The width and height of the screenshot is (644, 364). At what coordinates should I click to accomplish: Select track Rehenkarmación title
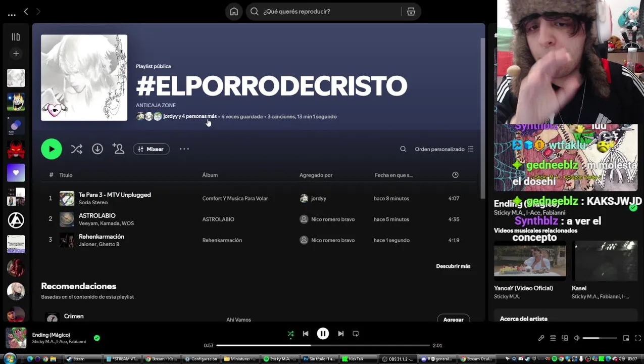tap(102, 237)
